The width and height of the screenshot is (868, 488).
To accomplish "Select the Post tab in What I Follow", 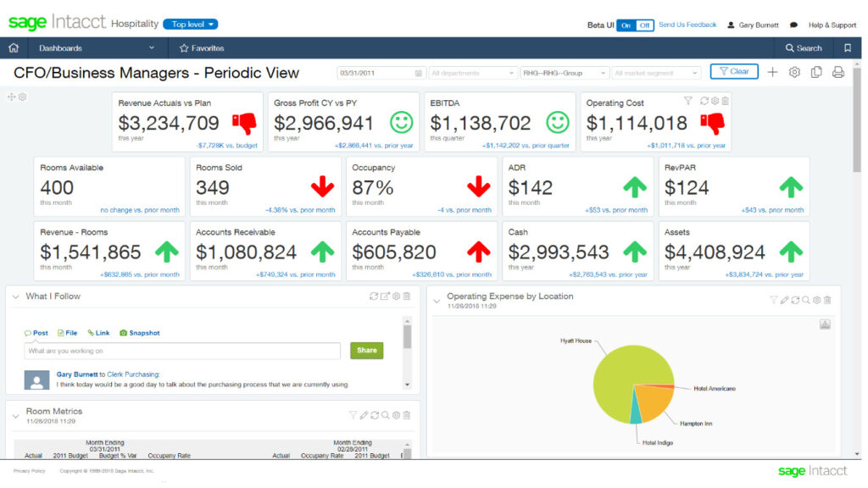I will (36, 333).
